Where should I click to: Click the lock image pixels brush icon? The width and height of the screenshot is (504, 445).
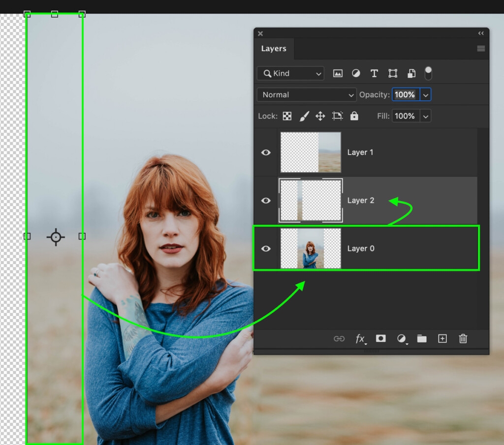coord(304,116)
